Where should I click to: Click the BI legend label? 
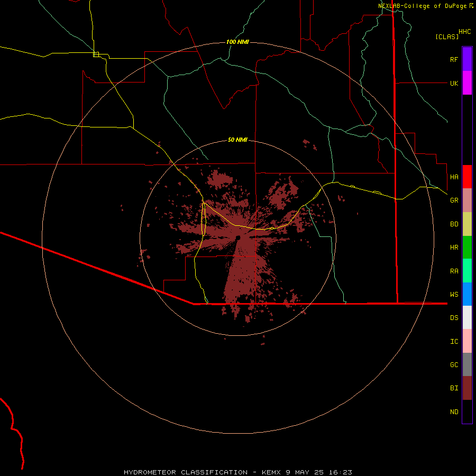[x=454, y=388]
